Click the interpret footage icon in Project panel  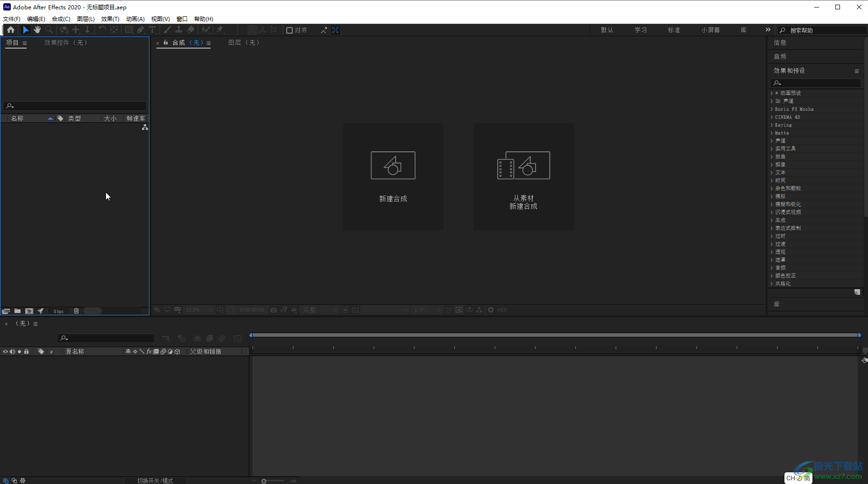pyautogui.click(x=6, y=311)
